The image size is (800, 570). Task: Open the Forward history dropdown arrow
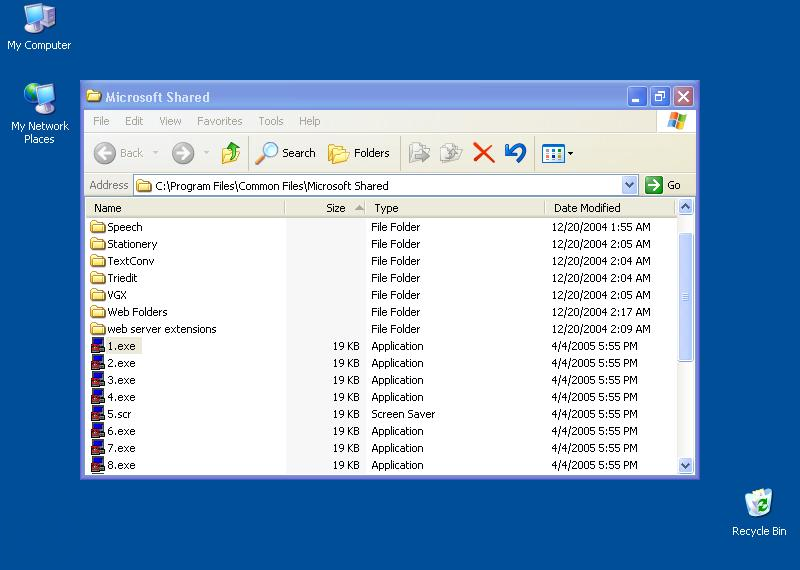pyautogui.click(x=207, y=153)
